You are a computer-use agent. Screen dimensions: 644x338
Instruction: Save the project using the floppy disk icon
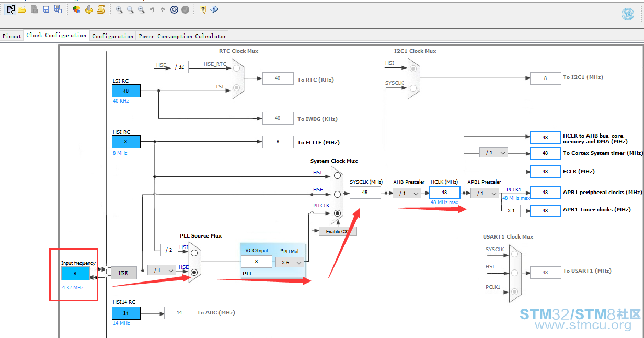pyautogui.click(x=46, y=9)
